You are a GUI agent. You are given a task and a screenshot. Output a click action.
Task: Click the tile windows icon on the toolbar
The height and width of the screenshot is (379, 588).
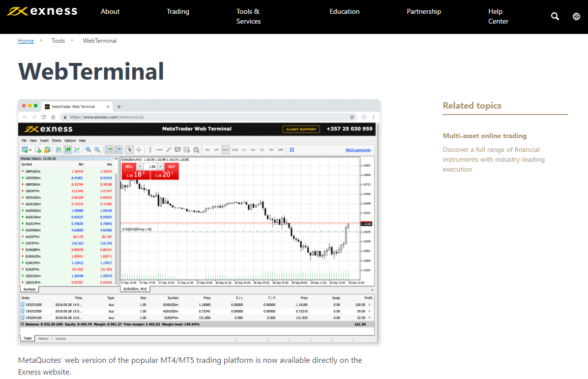click(x=292, y=149)
